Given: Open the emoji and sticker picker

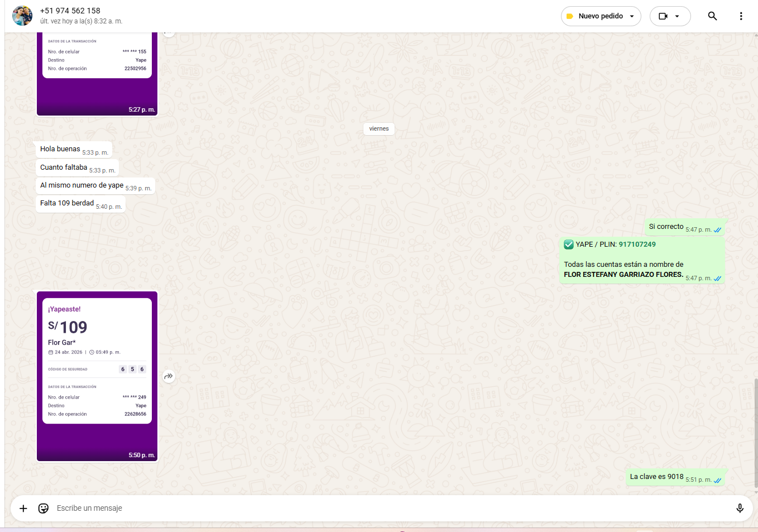Looking at the screenshot, I should (x=44, y=508).
